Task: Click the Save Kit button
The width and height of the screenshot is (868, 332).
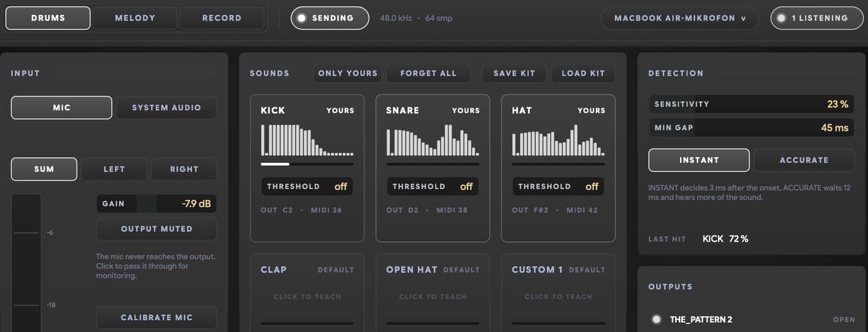Action: click(x=514, y=73)
